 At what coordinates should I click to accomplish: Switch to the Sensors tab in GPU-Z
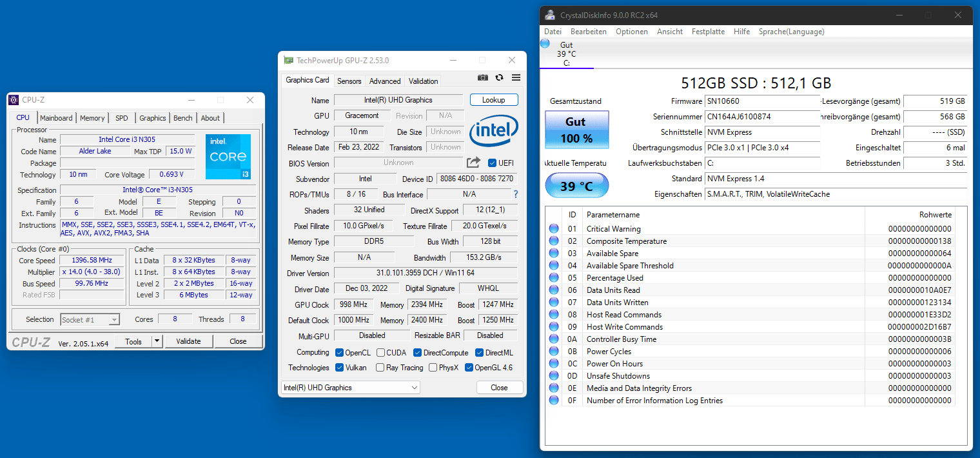point(349,81)
